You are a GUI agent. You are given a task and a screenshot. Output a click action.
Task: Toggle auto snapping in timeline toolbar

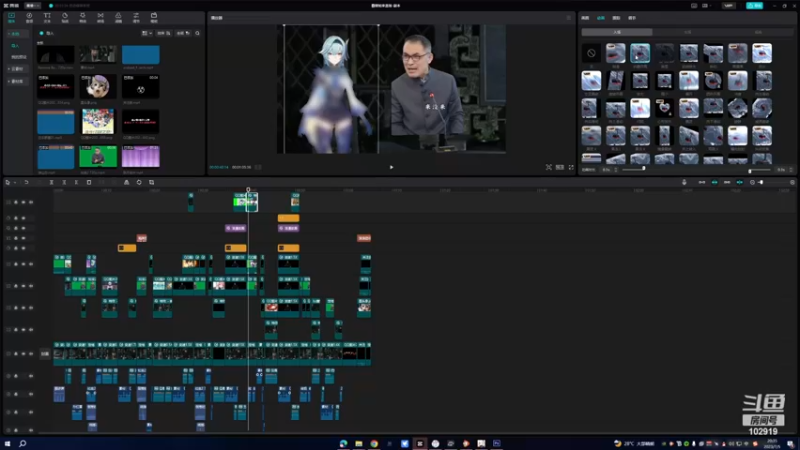pyautogui.click(x=714, y=182)
